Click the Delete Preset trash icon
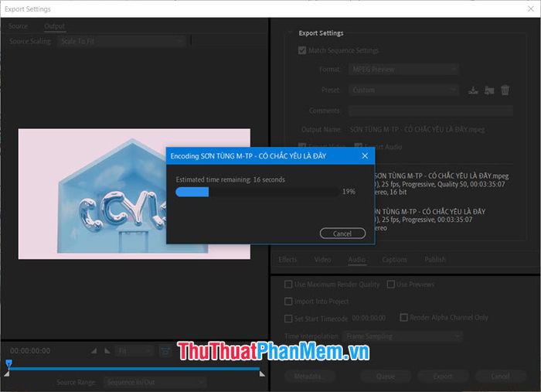Viewport: 541px width, 392px height. (505, 90)
